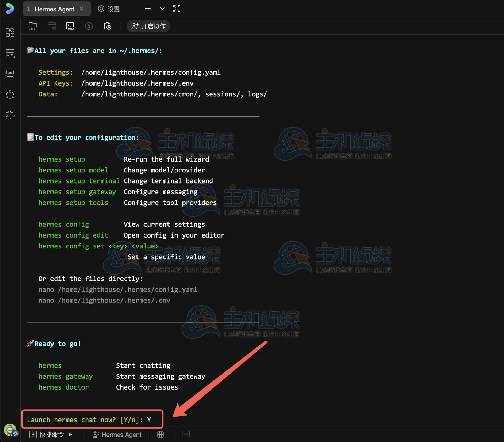Expand the tab list dropdown chevron
Viewport: 504px width, 442px height.
tap(162, 9)
